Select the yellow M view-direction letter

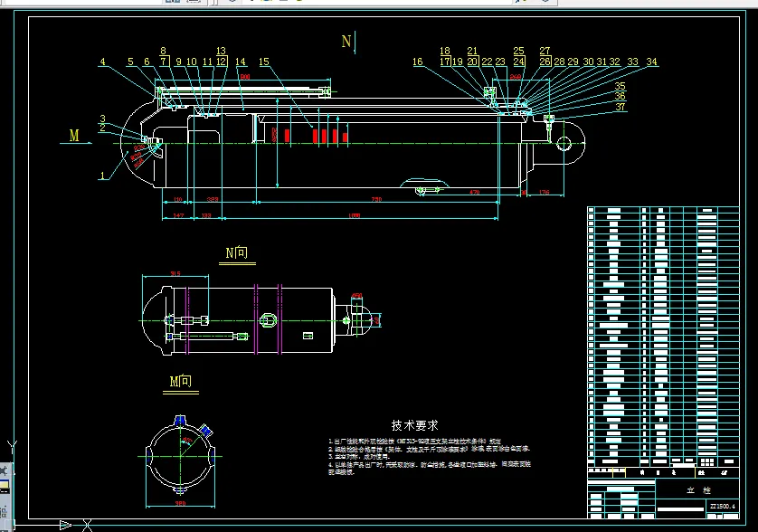point(74,136)
